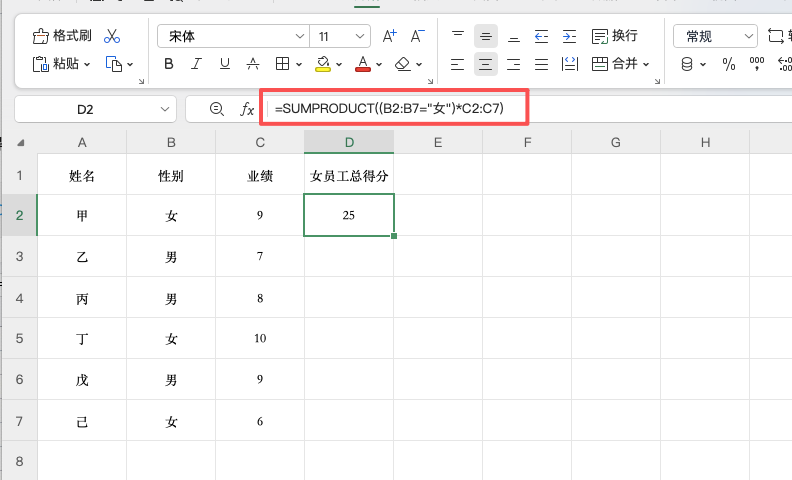Click the Format Painter (格式刷) button
Screen dimensions: 792x480
point(62,36)
